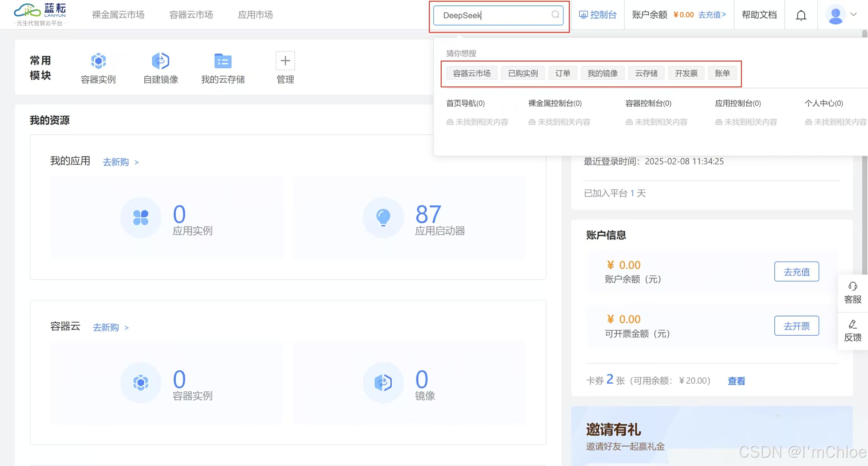868x466 pixels.
Task: Open 容器实例 module icon
Action: point(98,61)
